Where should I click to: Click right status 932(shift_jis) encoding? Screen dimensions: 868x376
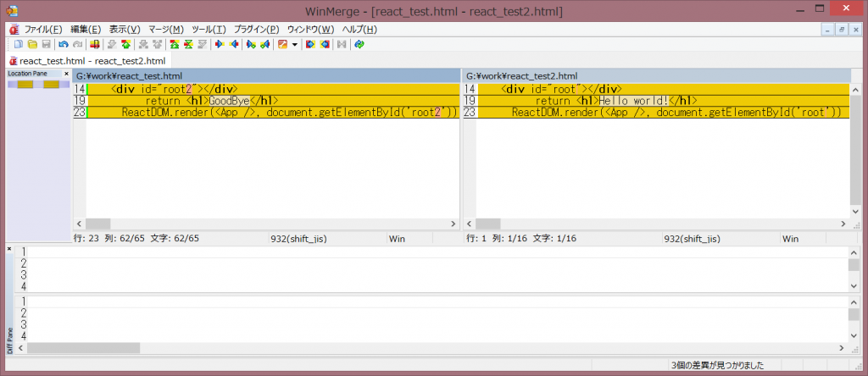coord(692,238)
